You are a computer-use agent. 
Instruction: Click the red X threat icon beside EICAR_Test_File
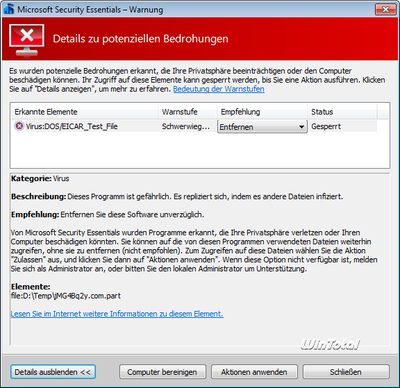tap(19, 126)
